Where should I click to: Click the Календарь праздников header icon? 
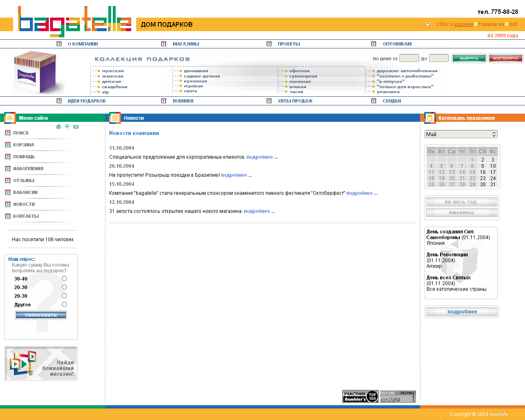(x=430, y=118)
